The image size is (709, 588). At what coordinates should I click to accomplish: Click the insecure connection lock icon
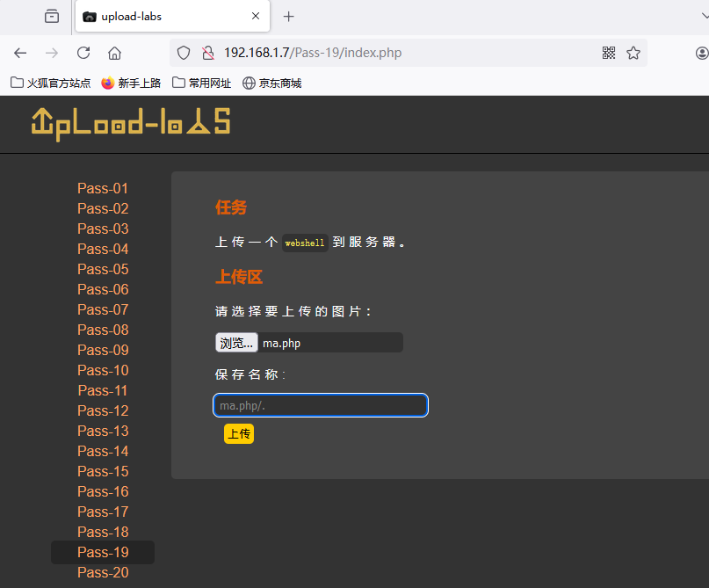pos(207,53)
